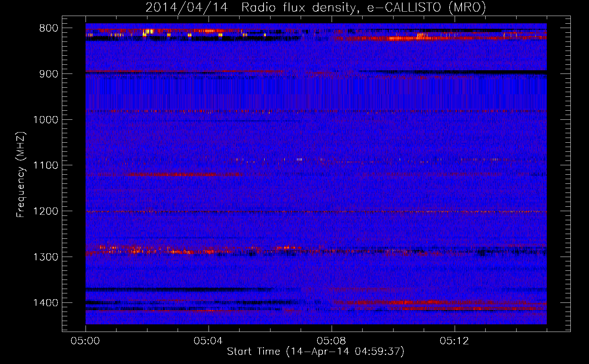
Task: Click the plot title 'Radio flux density, e-CALLISTO (MRO)'
Action: (x=364, y=7)
